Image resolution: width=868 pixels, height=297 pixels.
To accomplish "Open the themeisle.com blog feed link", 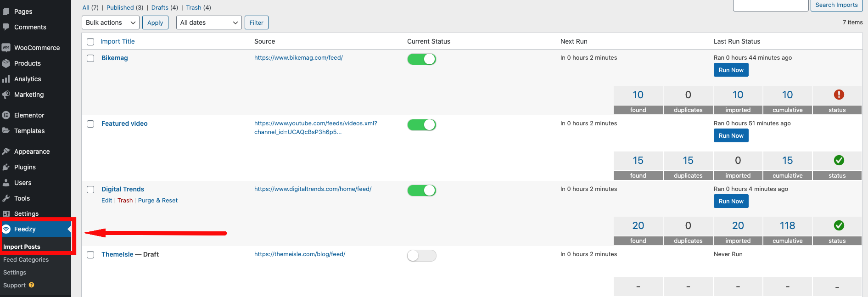I will point(300,254).
